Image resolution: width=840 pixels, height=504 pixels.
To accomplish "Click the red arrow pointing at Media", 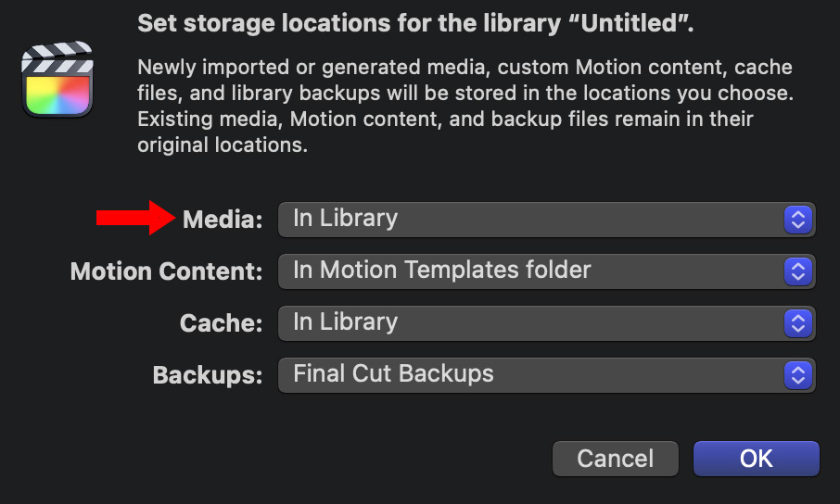I will [136, 218].
